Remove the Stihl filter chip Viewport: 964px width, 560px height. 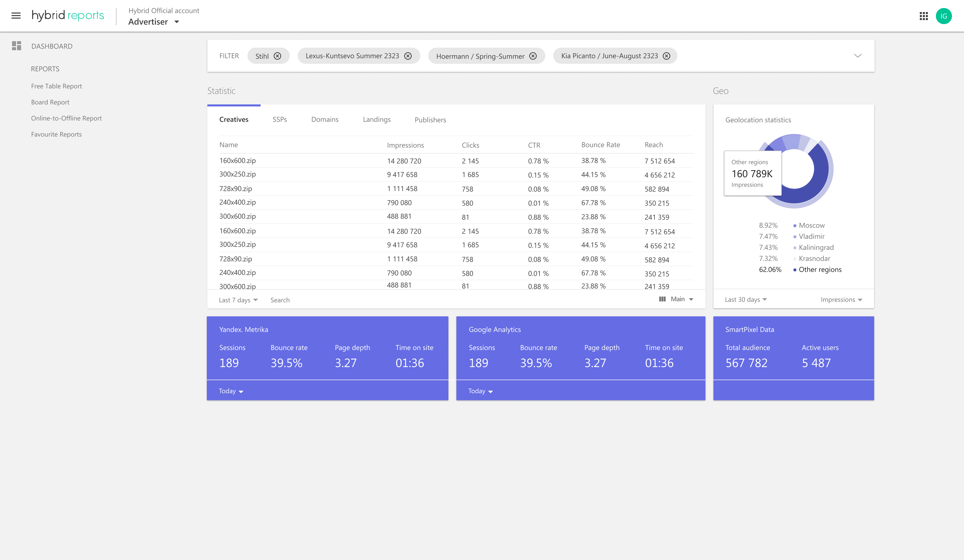(x=278, y=56)
